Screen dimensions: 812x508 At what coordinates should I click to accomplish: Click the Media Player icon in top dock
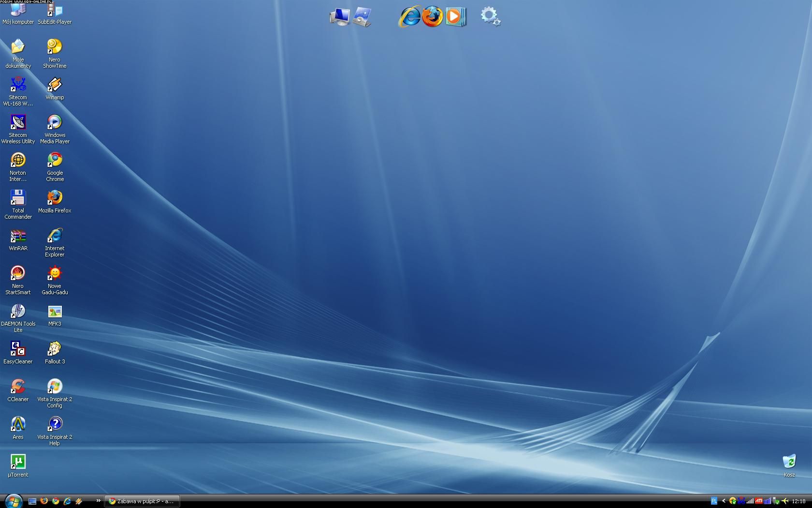click(x=456, y=17)
